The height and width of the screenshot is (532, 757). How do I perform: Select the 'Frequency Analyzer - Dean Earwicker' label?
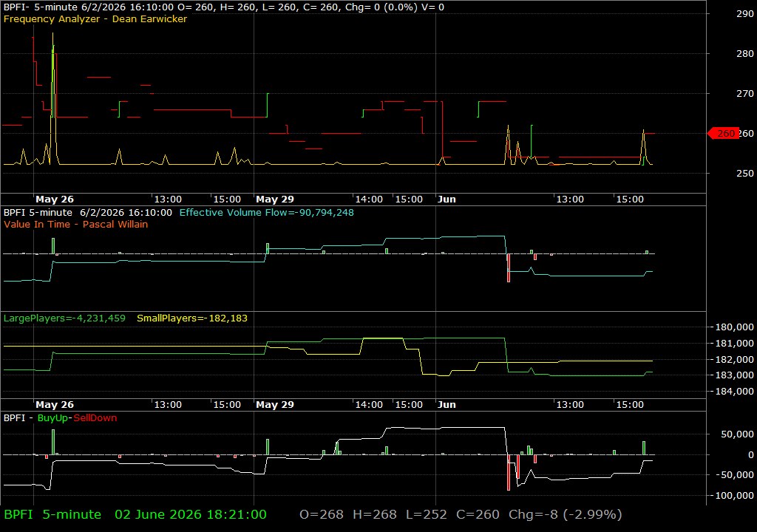pos(95,18)
